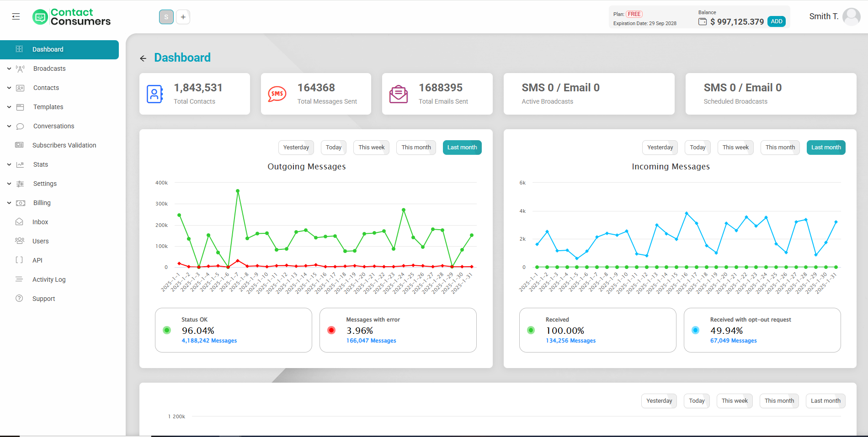Add a new workspace with the plus button
The image size is (868, 437).
click(x=183, y=17)
